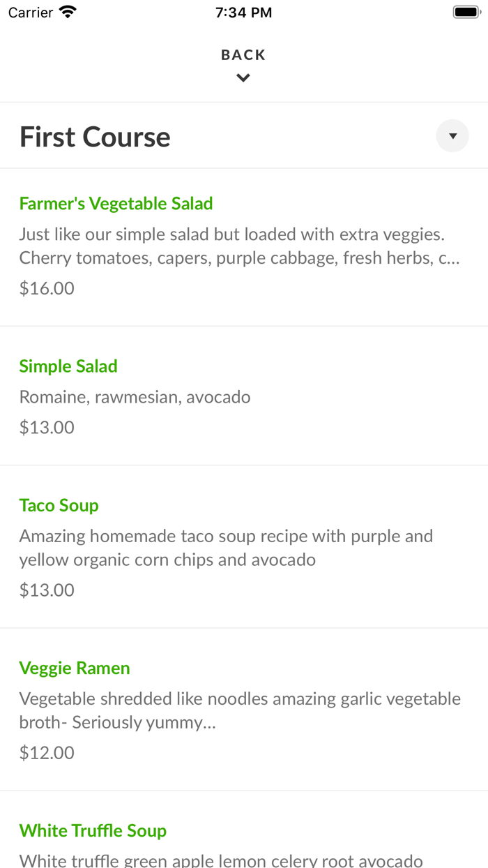Open the Taco Soup menu entry
488x868 pixels.
click(x=59, y=505)
